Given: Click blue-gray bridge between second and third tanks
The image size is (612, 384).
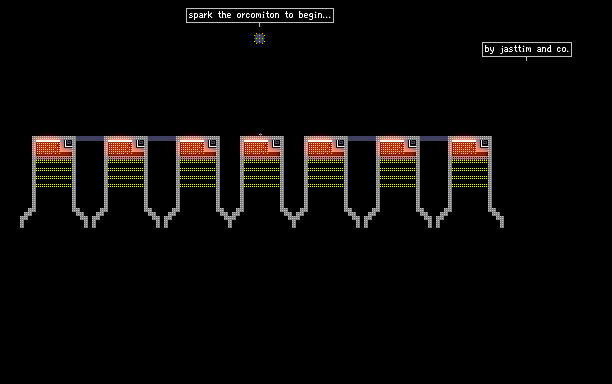Looking at the screenshot, I should point(162,139).
